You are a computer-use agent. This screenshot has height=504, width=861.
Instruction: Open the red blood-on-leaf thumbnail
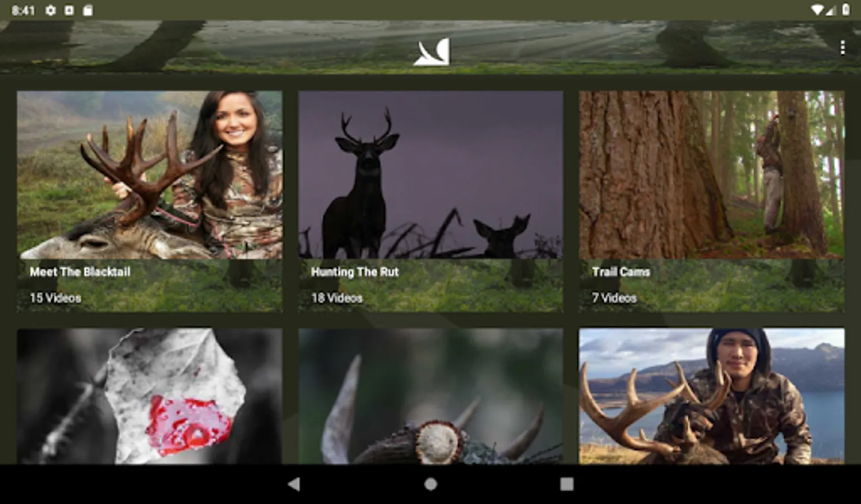(150, 396)
